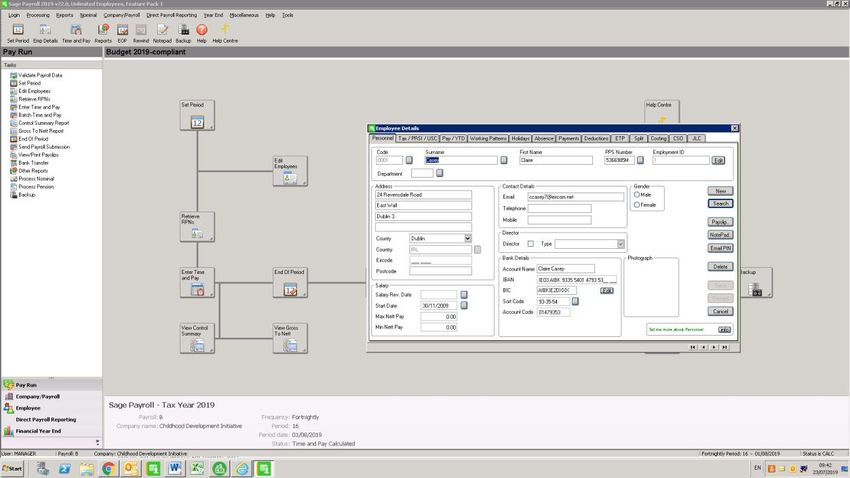Open the Director Type dropdown
This screenshot has width=850, height=478.
620,243
